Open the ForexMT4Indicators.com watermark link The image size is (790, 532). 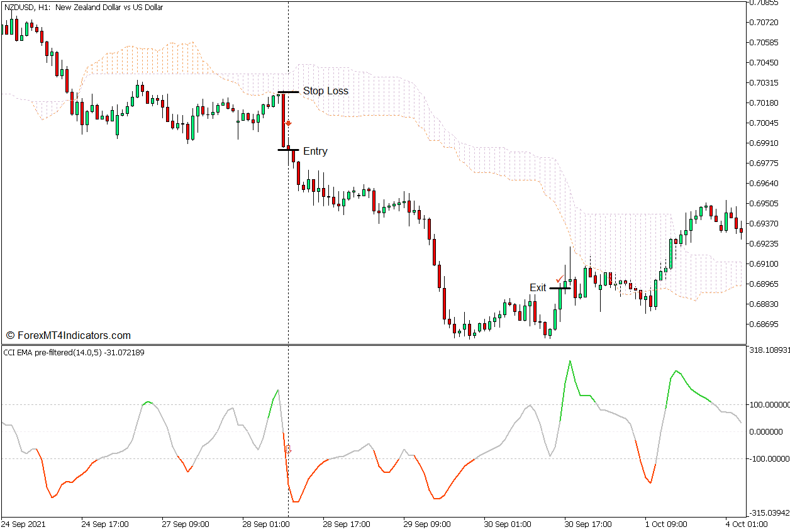[68, 336]
